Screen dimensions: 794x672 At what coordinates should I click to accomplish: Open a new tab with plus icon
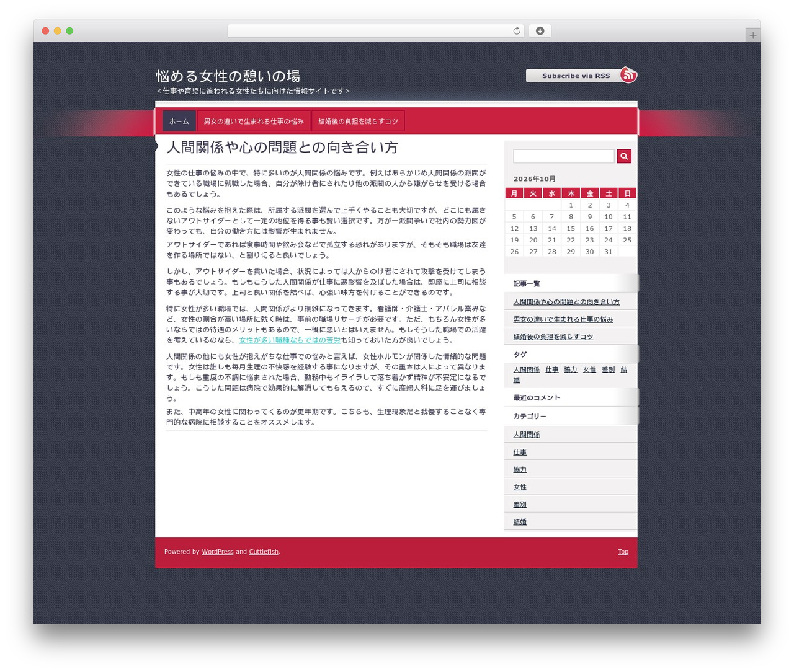[752, 35]
